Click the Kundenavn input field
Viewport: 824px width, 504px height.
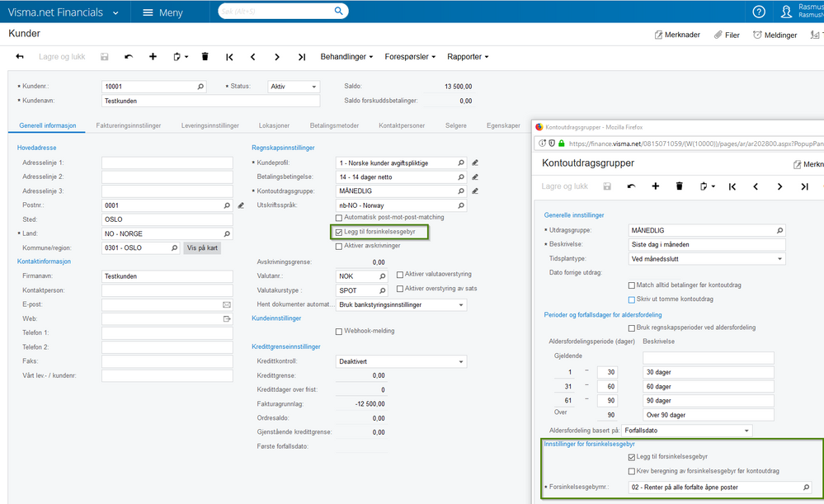pyautogui.click(x=210, y=101)
